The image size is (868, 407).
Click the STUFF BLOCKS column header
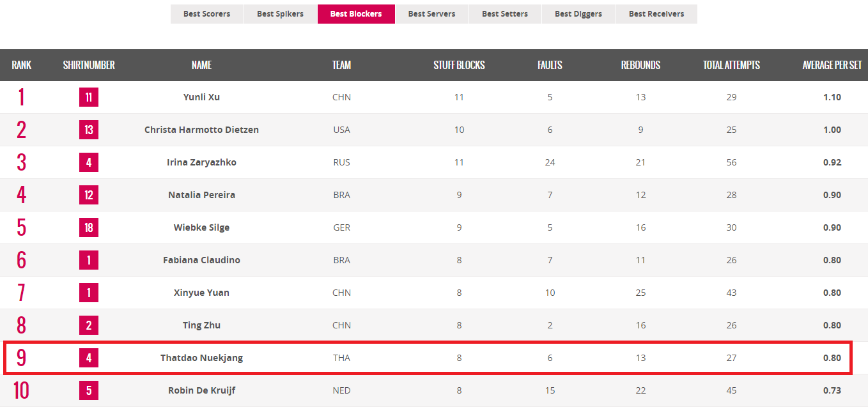pos(459,65)
